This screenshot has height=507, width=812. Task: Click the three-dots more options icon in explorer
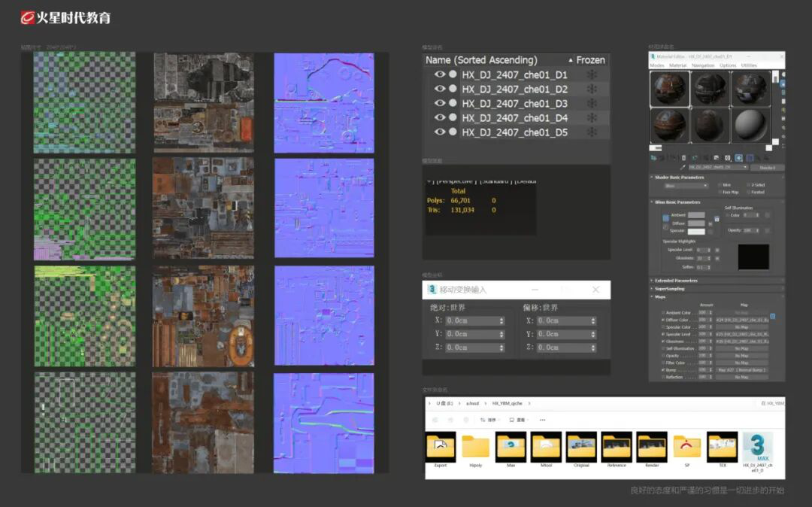[x=542, y=420]
